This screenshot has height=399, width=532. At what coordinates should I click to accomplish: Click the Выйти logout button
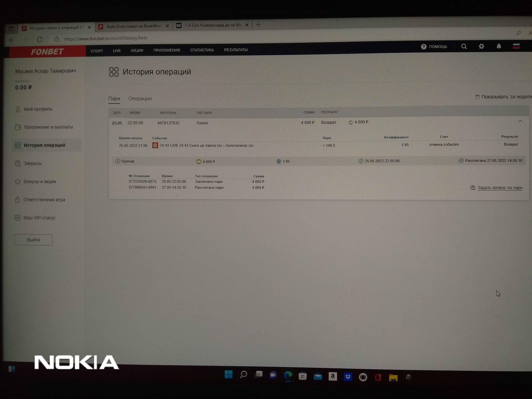click(x=33, y=240)
